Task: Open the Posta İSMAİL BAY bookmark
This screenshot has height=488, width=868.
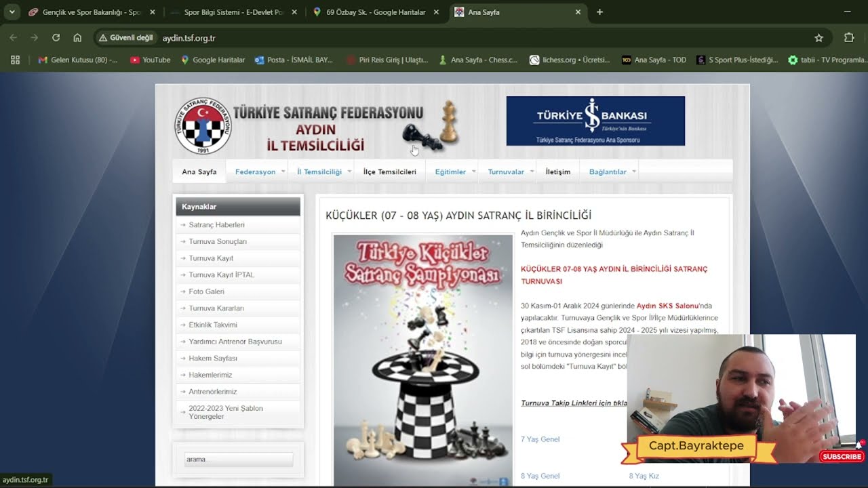Action: (x=294, y=60)
